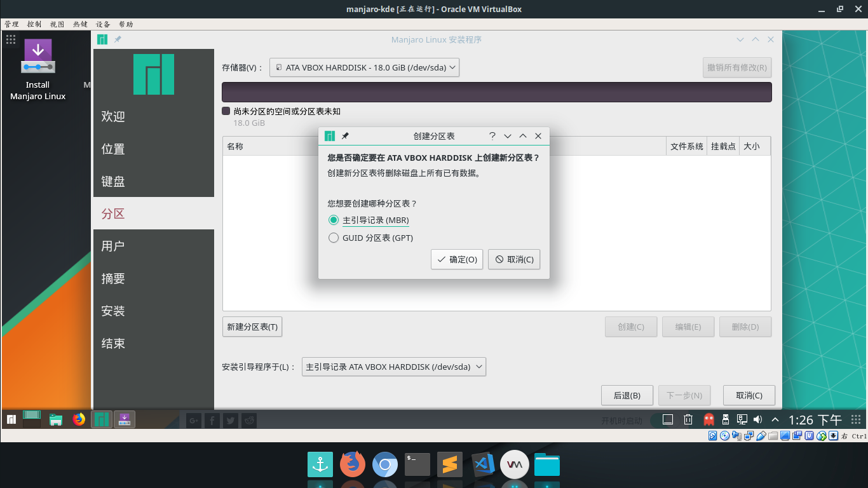Click VirtualBox USB devices indicator
Viewport: 868px width, 488px height.
click(761, 436)
